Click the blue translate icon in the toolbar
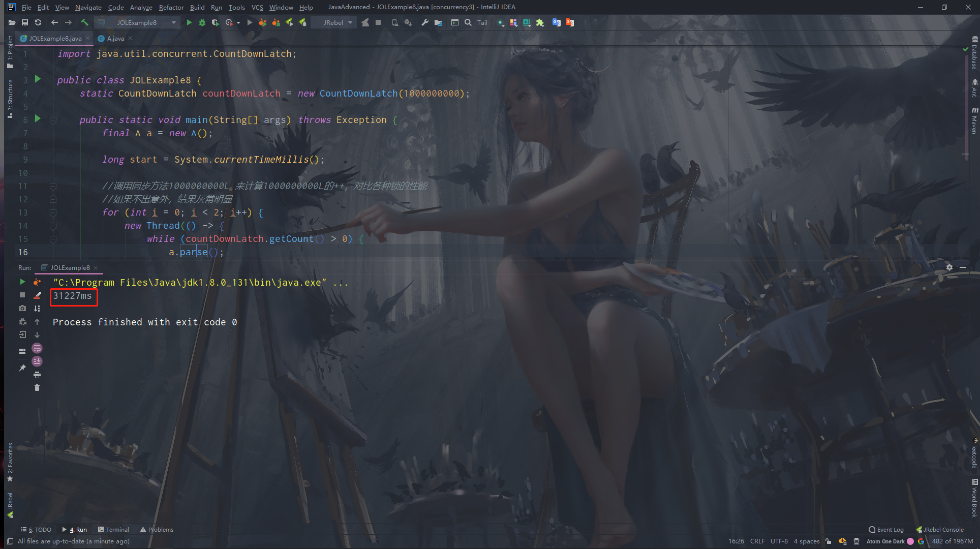This screenshot has width=980, height=549. [556, 22]
